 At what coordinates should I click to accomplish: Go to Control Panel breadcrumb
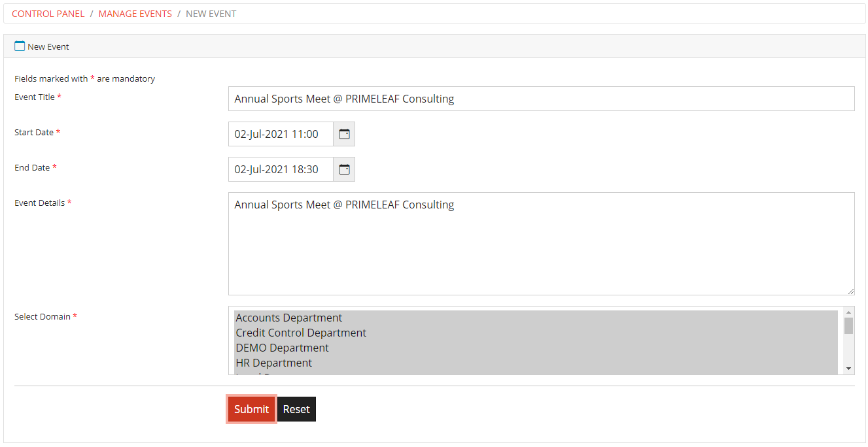coord(48,14)
